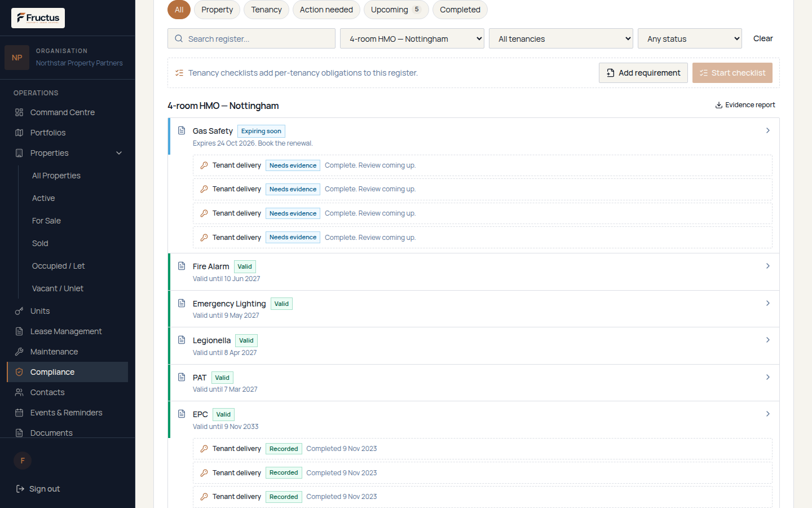Screen dimensions: 812x508
Task: Click the Events & Reminders calendar icon
Action: pos(19,413)
